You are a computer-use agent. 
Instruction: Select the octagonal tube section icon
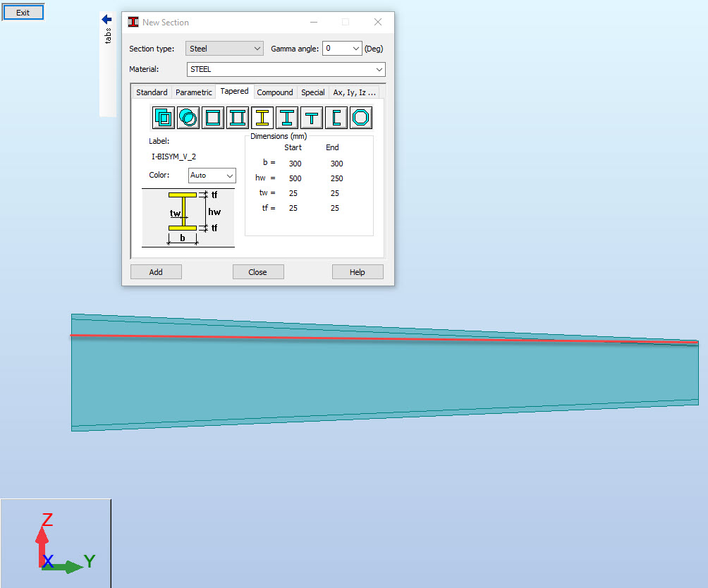(360, 117)
